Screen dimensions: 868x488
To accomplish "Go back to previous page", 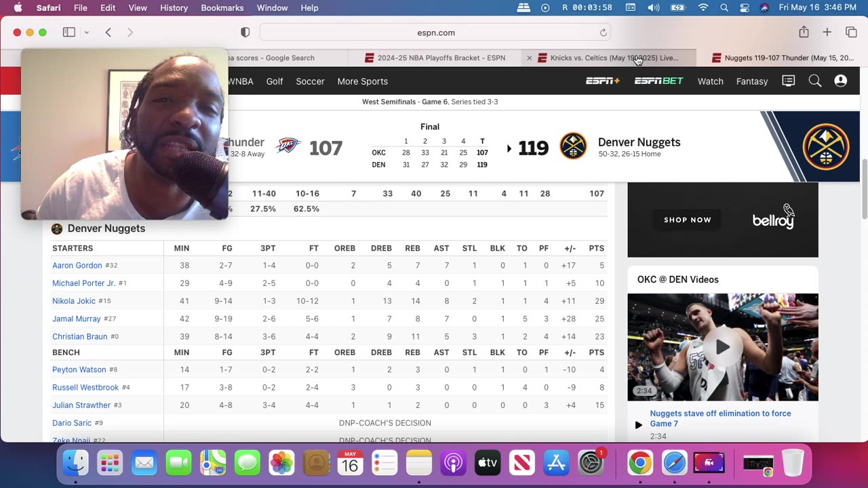I will pyautogui.click(x=108, y=33).
